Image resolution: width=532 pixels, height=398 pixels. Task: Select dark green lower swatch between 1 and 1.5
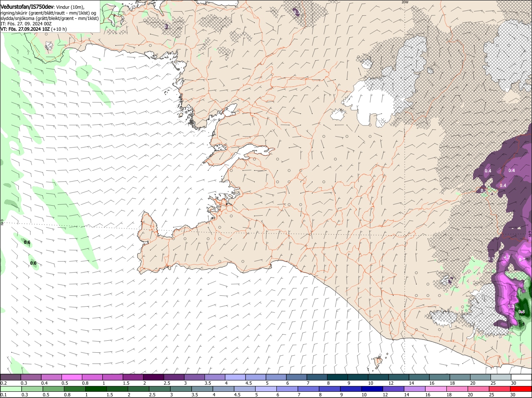(x=96, y=389)
